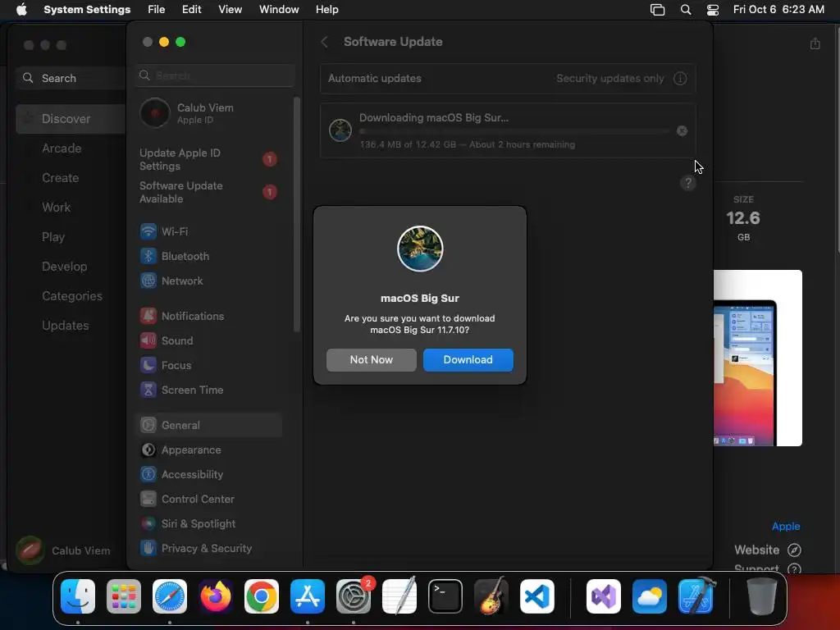Select Discover in App Store sidebar

(x=71, y=119)
